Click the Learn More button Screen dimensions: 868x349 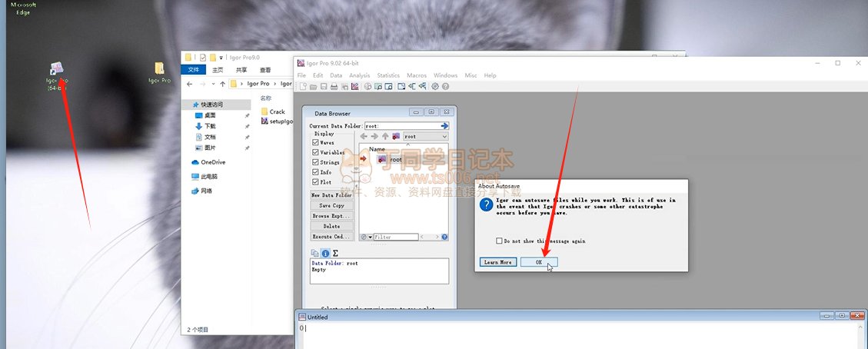(x=497, y=262)
